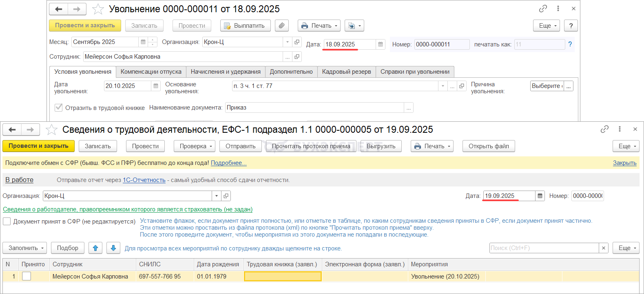Open Печать dropdown in Увольнение window
This screenshot has height=294, width=644.
click(x=319, y=26)
